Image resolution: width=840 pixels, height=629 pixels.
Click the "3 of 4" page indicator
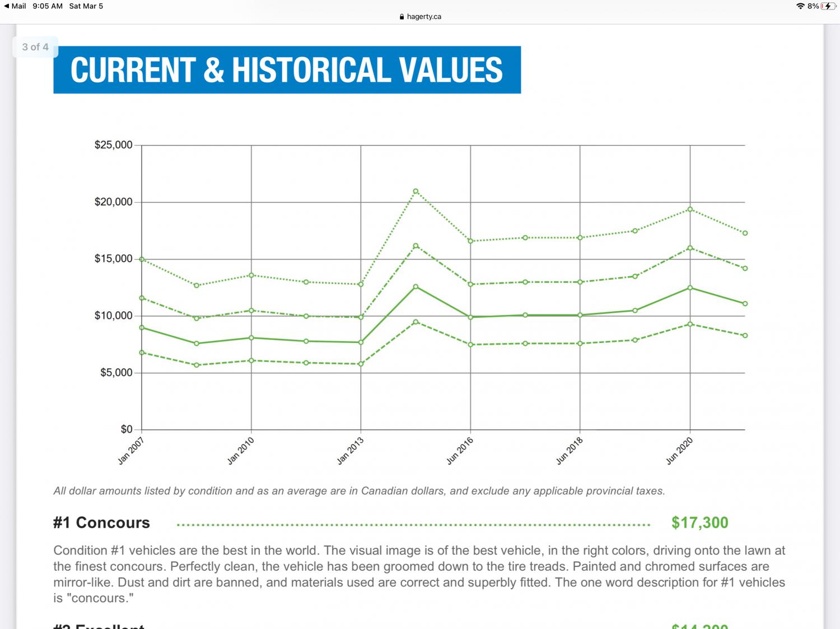[35, 47]
